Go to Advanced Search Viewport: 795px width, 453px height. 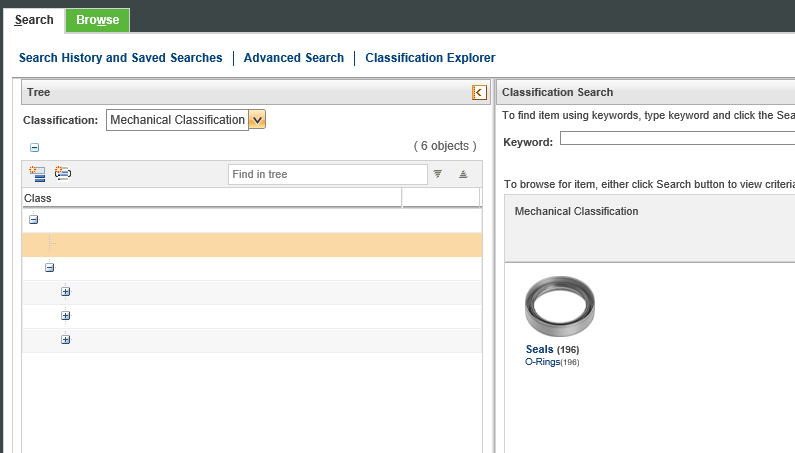(294, 58)
